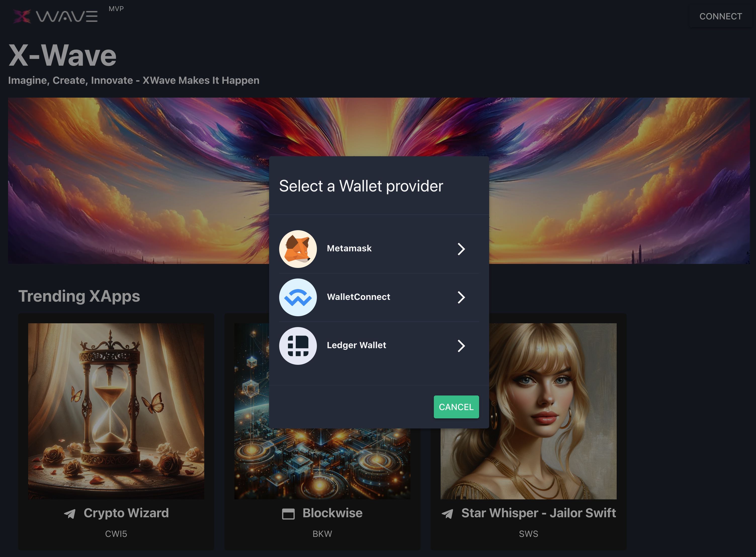756x557 pixels.
Task: Click paper plane icon beside Crypto Wizard
Action: point(70,513)
